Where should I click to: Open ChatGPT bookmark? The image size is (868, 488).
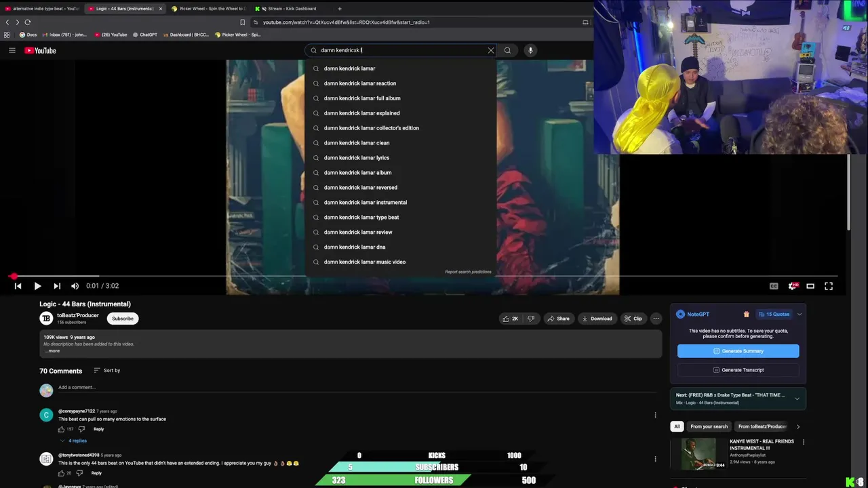point(145,35)
